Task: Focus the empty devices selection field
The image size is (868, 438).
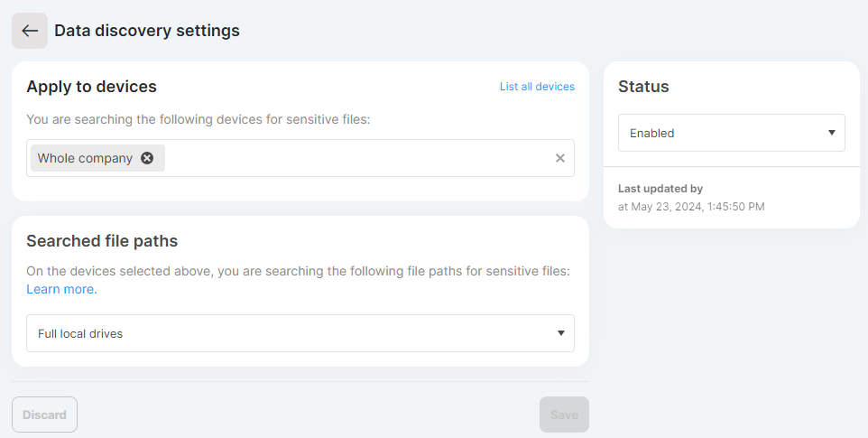Action: pos(360,158)
